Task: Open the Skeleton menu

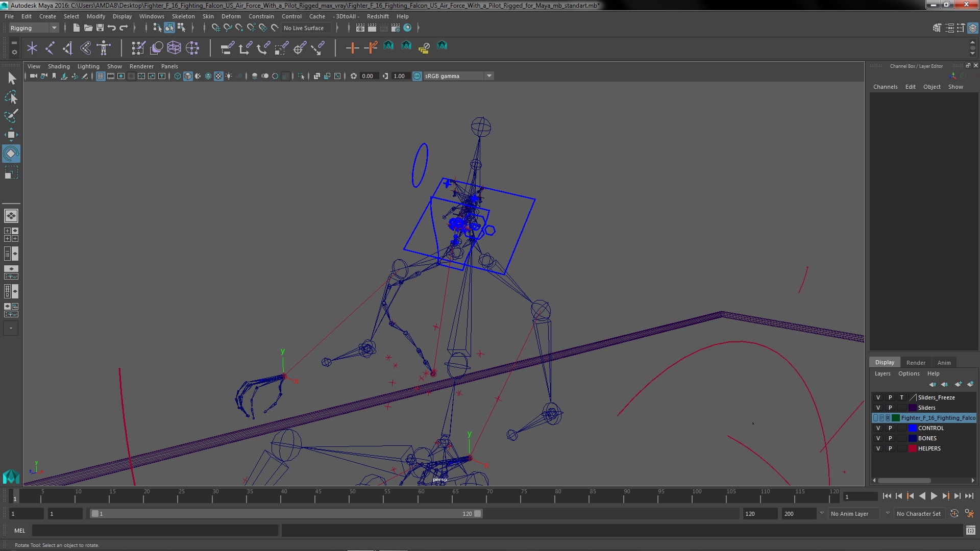Action: (x=183, y=16)
